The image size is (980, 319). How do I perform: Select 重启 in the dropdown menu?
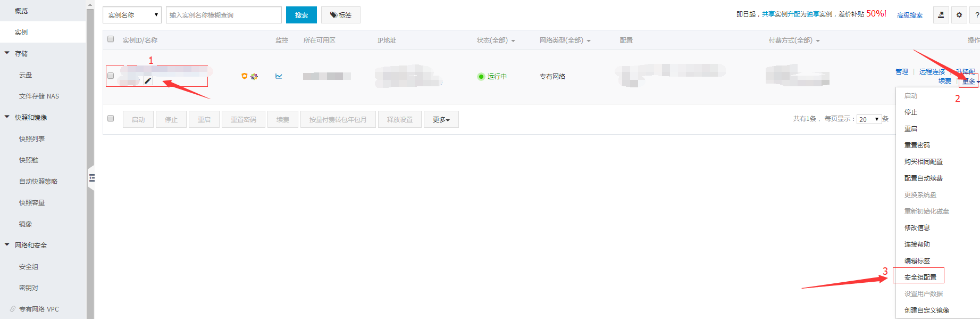[x=911, y=129]
